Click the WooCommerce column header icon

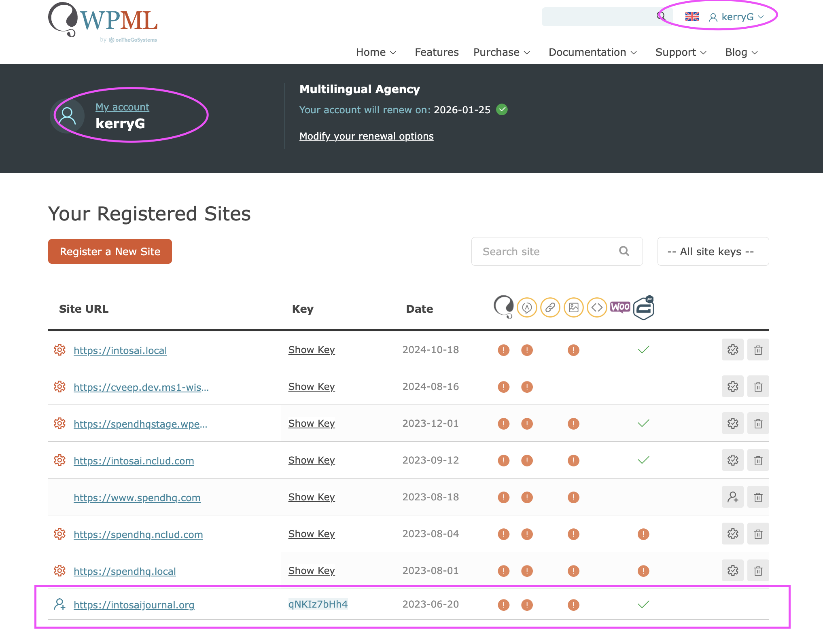pos(620,307)
